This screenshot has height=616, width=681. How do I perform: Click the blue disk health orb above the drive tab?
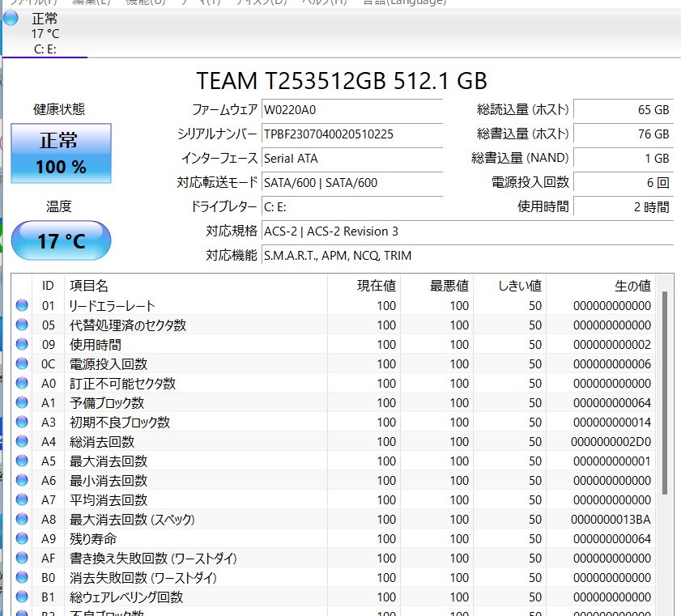pyautogui.click(x=11, y=19)
